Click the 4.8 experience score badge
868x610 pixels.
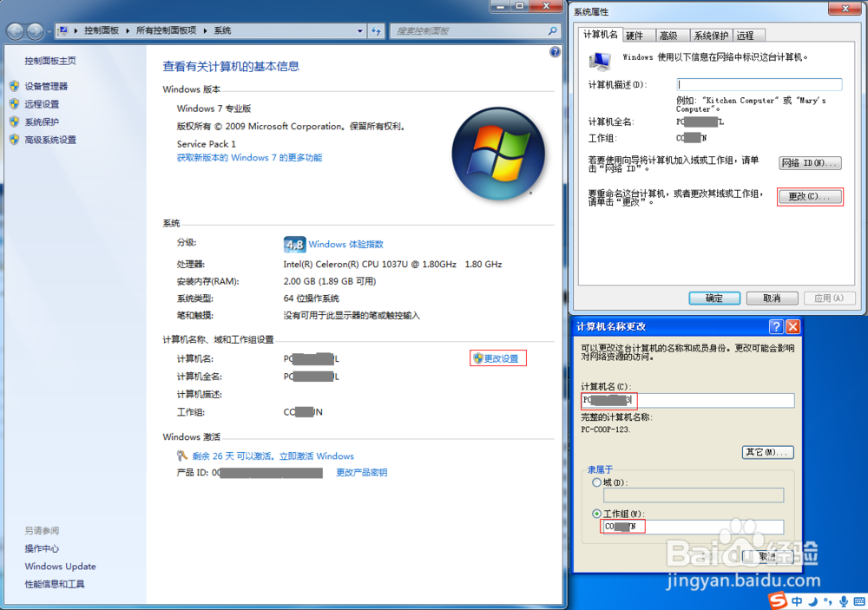294,244
